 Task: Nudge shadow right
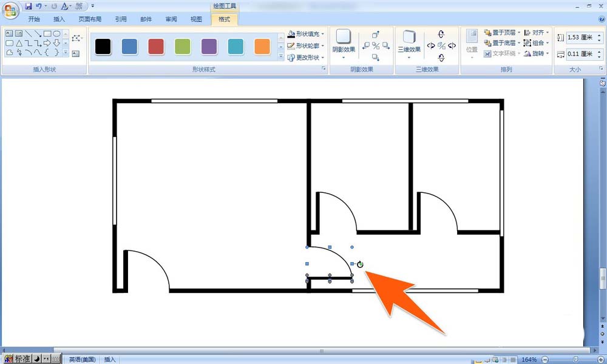click(x=386, y=45)
